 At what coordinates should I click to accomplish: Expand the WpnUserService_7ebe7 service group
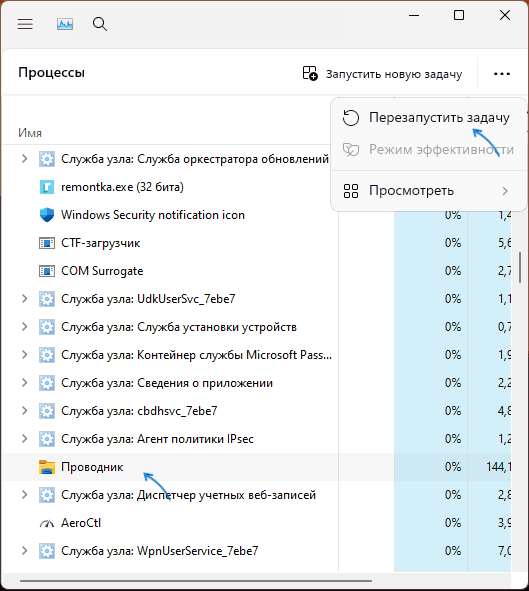click(24, 551)
